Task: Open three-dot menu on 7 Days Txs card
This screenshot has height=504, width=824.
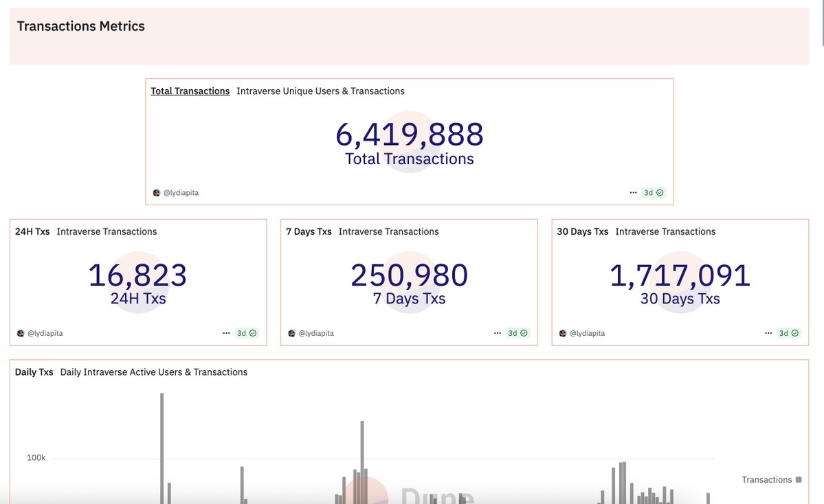Action: click(498, 334)
